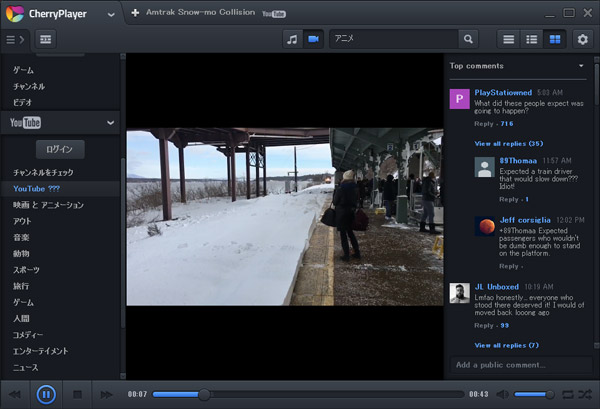600x409 pixels.
Task: Select the スポーツ category in sidebar
Action: (26, 270)
